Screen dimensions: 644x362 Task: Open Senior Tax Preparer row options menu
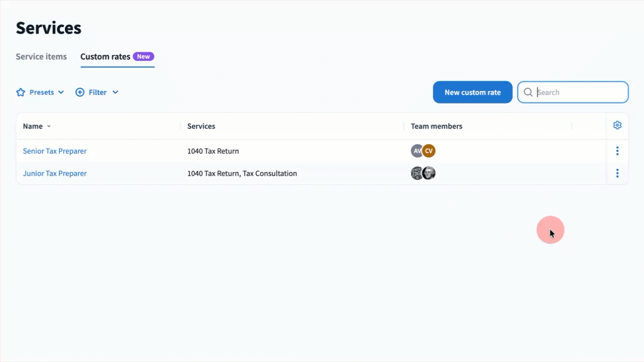click(617, 151)
